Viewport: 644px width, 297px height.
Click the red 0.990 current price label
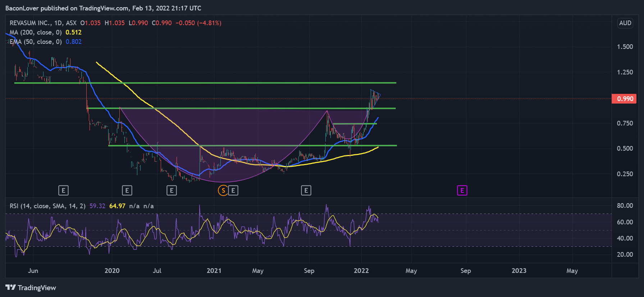[x=625, y=99]
